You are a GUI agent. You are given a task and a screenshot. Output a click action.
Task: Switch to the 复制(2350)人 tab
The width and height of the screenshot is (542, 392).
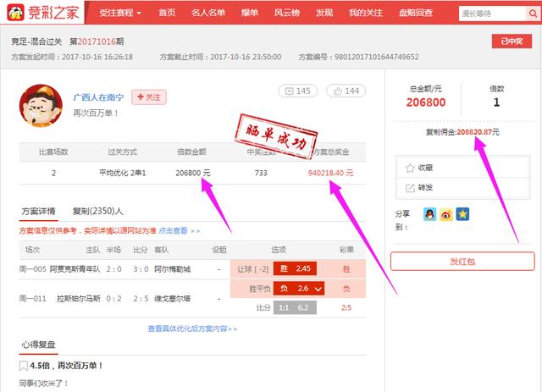(97, 211)
